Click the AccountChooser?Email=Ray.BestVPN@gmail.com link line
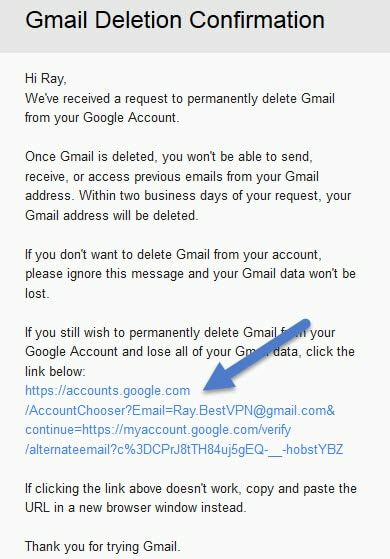The width and height of the screenshot is (390, 559). 180,410
